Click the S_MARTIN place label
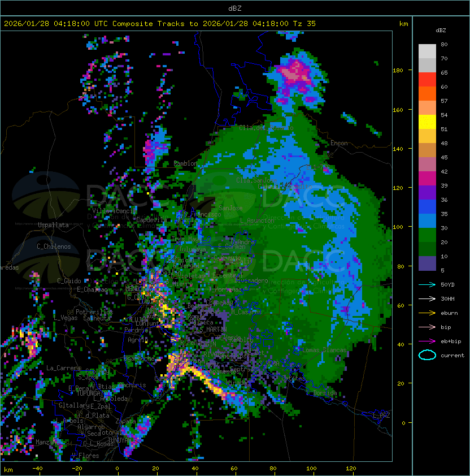 (213, 329)
